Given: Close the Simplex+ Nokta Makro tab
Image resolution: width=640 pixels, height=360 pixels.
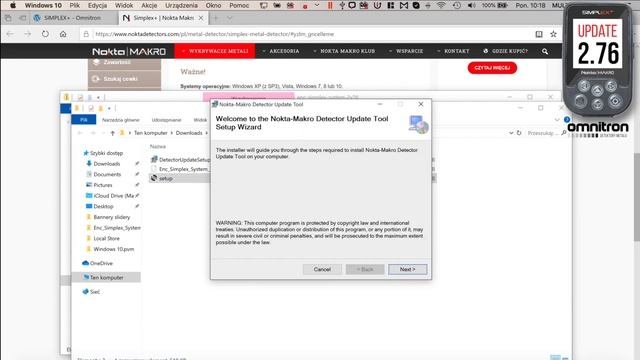Looking at the screenshot, I should click(201, 18).
